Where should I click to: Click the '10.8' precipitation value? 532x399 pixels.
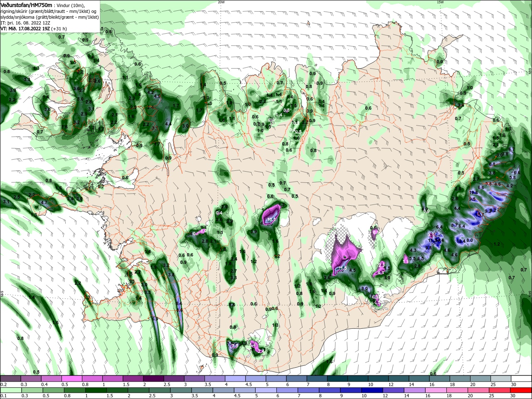point(473,192)
